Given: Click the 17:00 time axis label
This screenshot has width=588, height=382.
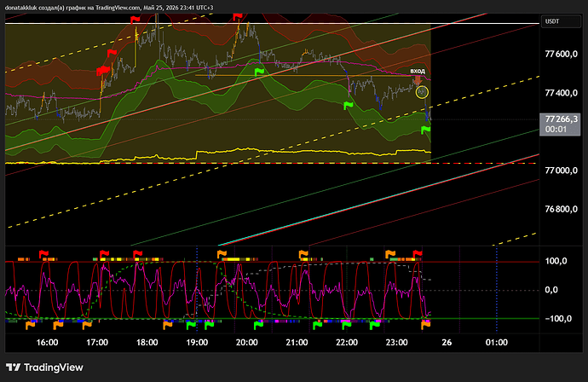Looking at the screenshot, I should click(97, 342).
